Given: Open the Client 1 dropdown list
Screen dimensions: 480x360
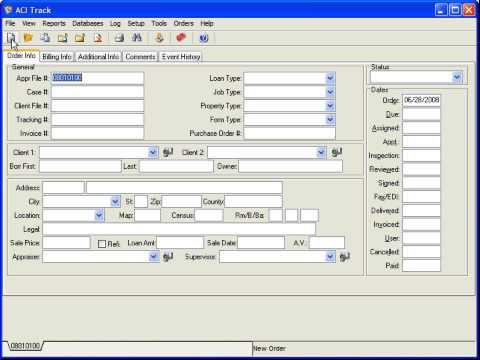Looking at the screenshot, I should click(153, 152).
